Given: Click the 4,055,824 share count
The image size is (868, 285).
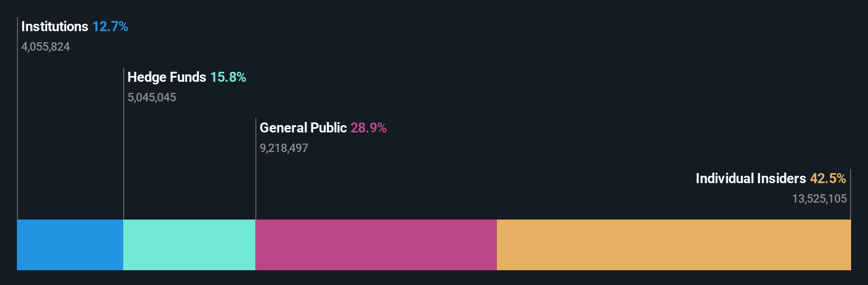Looking at the screenshot, I should pyautogui.click(x=45, y=47).
